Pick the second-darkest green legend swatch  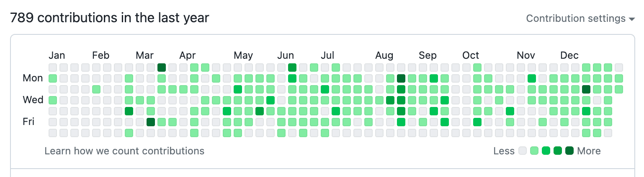(x=557, y=151)
